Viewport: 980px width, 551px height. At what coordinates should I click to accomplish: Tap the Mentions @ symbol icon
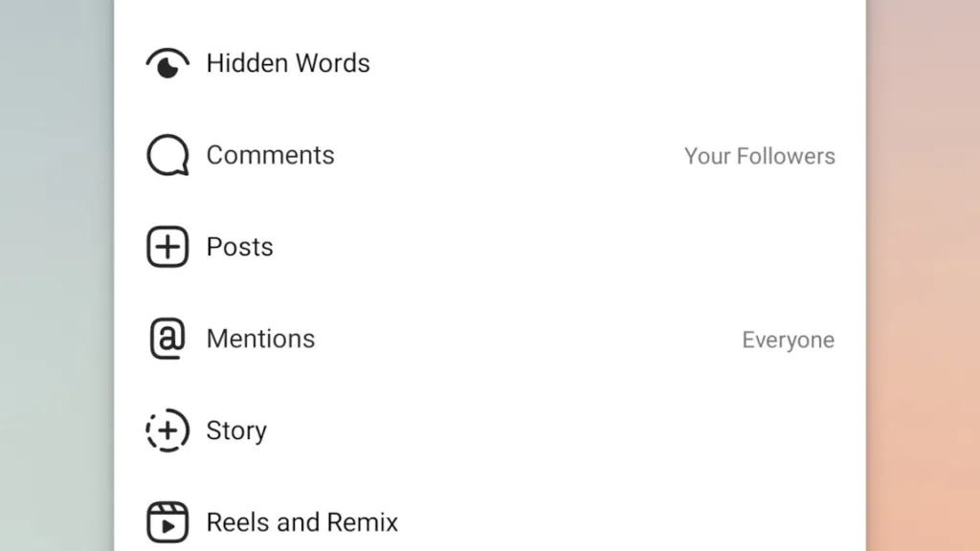pyautogui.click(x=167, y=339)
